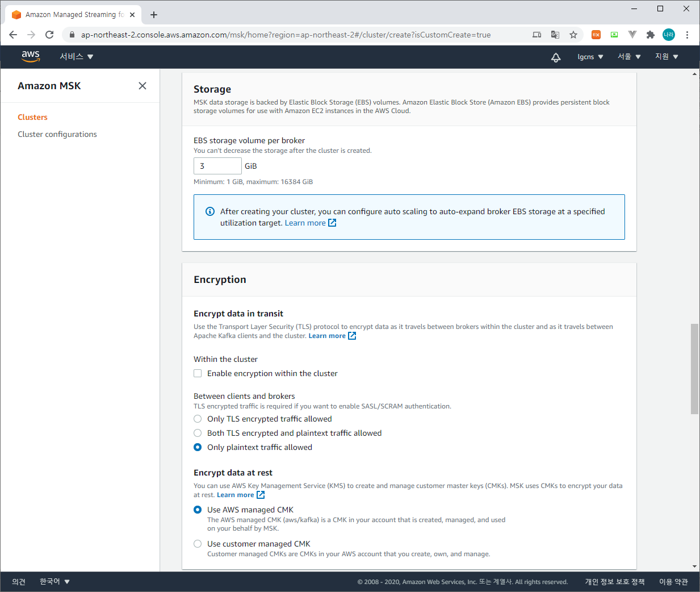Open the notifications bell icon
Viewport: 700px width, 592px height.
pyautogui.click(x=556, y=57)
